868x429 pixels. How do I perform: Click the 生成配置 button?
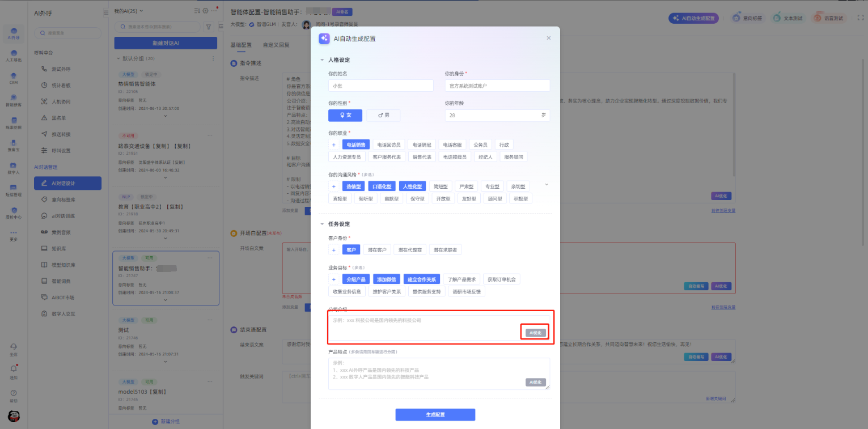(435, 415)
